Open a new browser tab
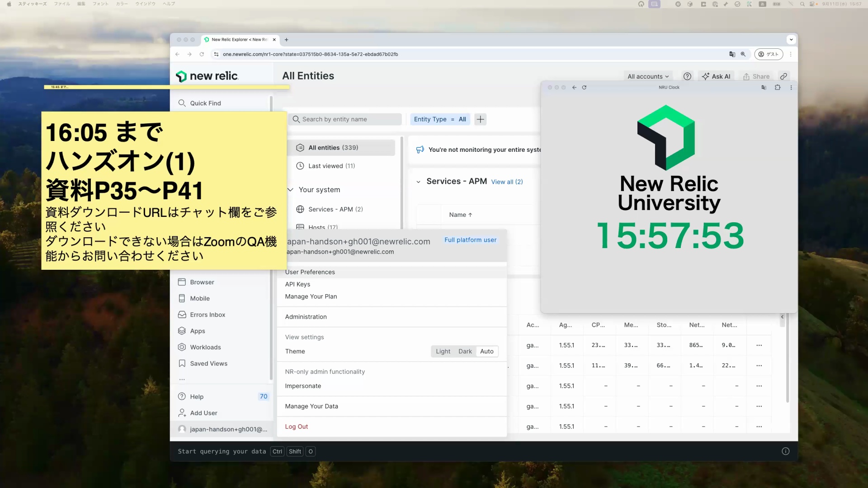The width and height of the screenshot is (868, 488). click(x=286, y=40)
